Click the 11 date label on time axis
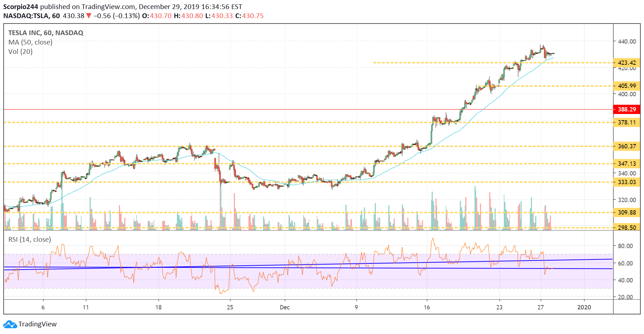This screenshot has width=644, height=334. point(86,308)
